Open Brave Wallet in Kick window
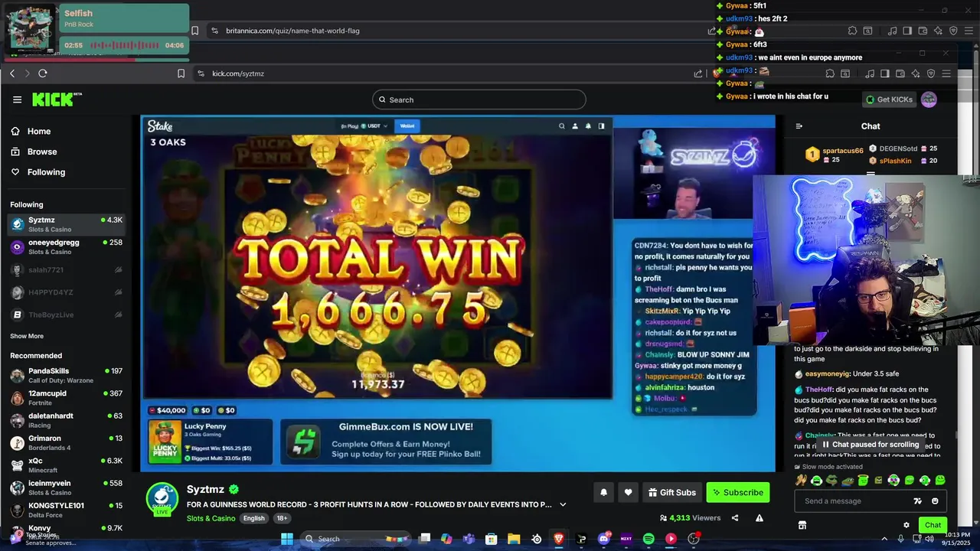The height and width of the screenshot is (551, 980). click(x=900, y=73)
